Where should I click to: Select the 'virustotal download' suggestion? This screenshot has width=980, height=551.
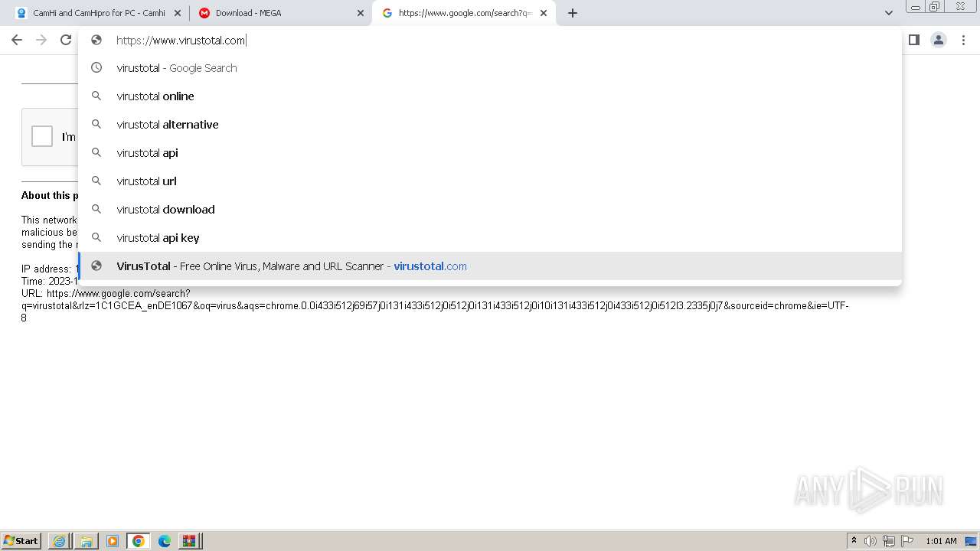[490, 210]
